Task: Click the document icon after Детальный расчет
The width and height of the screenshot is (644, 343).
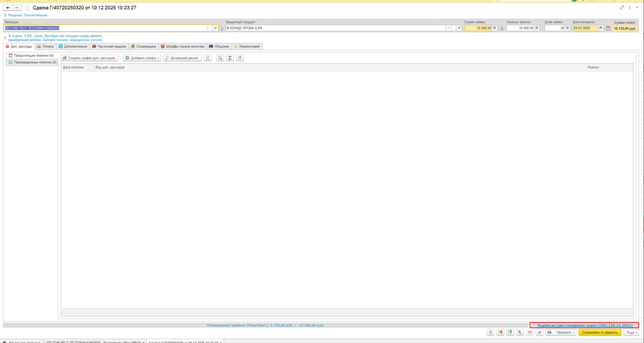Action: (208, 58)
